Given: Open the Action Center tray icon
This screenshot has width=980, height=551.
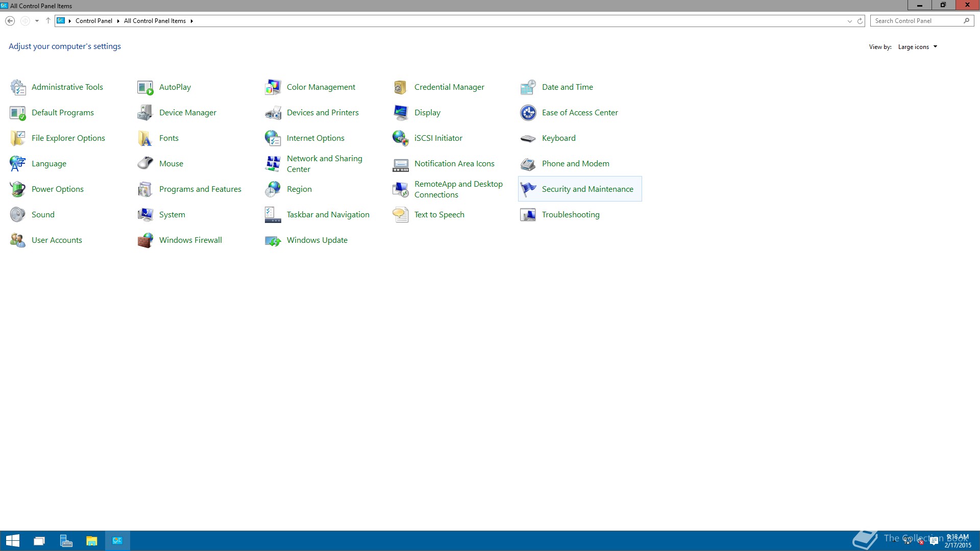Looking at the screenshot, I should point(934,541).
